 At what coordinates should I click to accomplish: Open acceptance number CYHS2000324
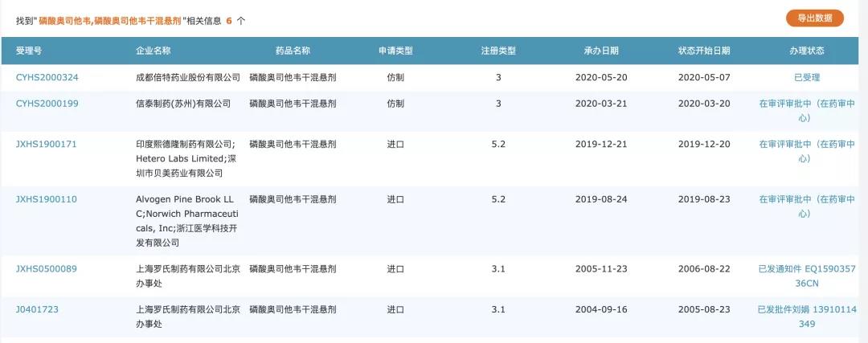pyautogui.click(x=47, y=77)
